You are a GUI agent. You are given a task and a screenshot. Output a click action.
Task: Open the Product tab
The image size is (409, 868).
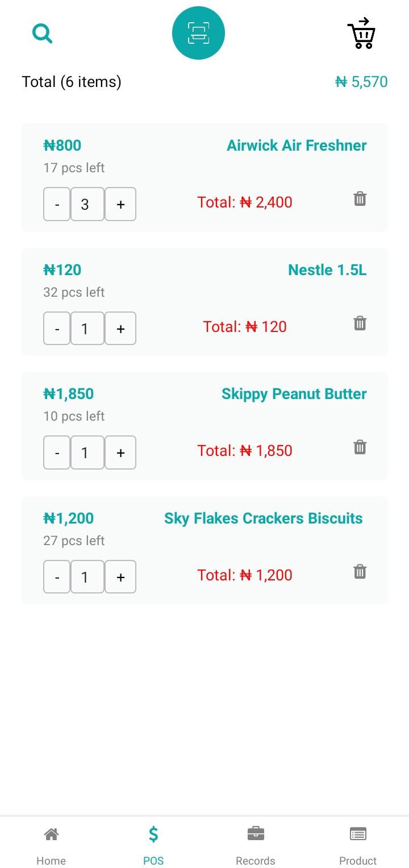pos(358,845)
